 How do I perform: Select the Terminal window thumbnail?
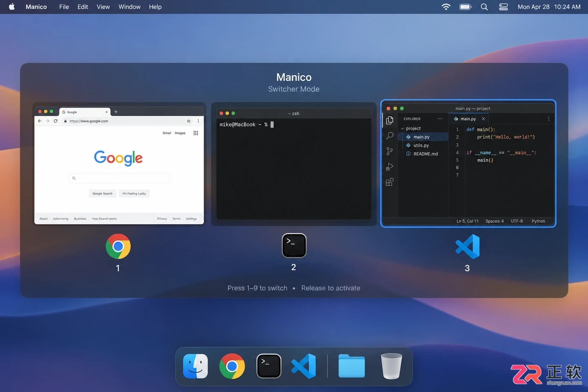coord(294,164)
